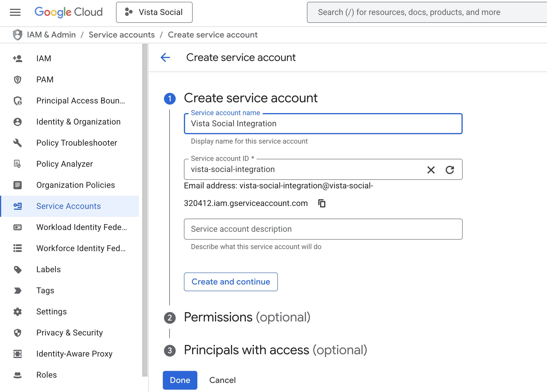The image size is (547, 392).
Task: Click the Settings gear icon
Action: [18, 312]
